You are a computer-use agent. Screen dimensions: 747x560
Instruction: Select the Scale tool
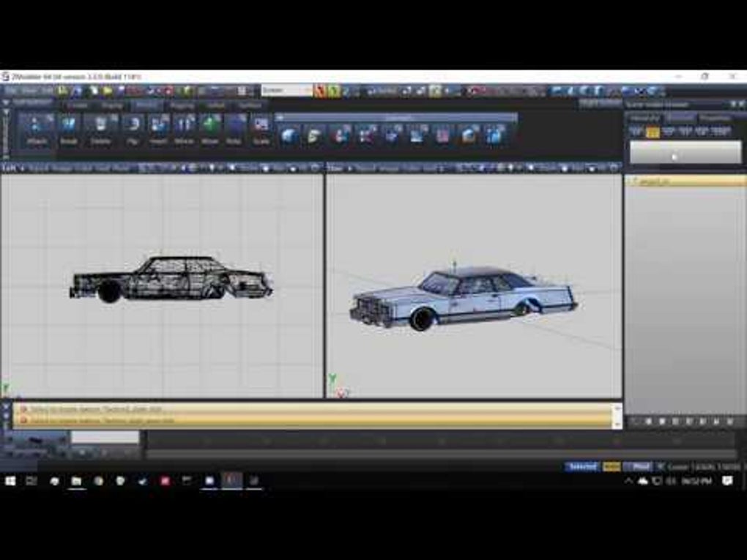tap(261, 130)
